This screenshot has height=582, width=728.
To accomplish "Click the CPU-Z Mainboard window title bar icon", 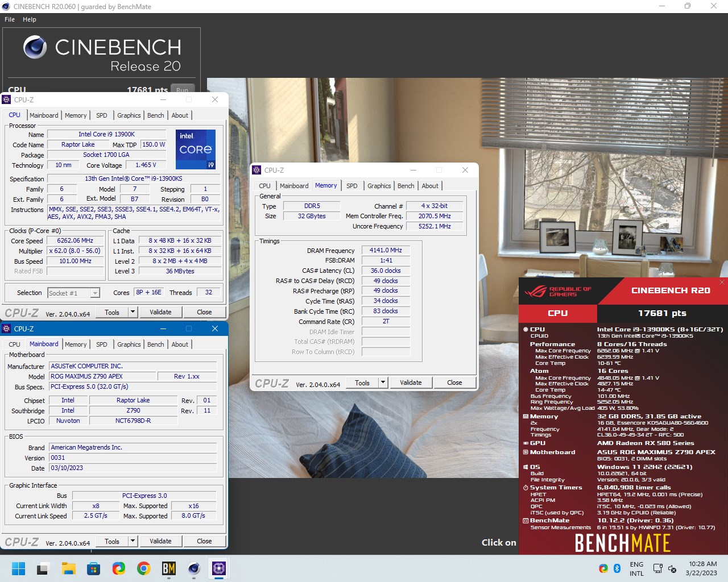I will point(7,329).
